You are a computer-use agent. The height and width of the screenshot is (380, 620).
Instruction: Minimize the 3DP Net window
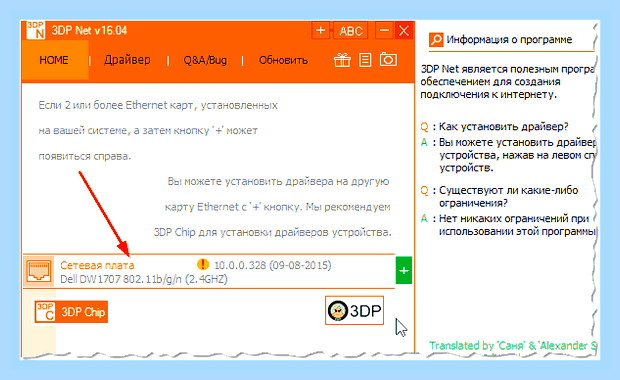[x=384, y=30]
